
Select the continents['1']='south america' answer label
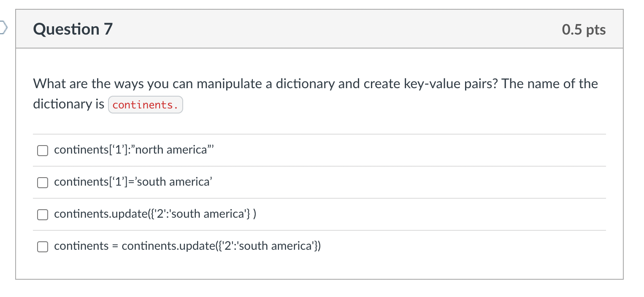133,182
